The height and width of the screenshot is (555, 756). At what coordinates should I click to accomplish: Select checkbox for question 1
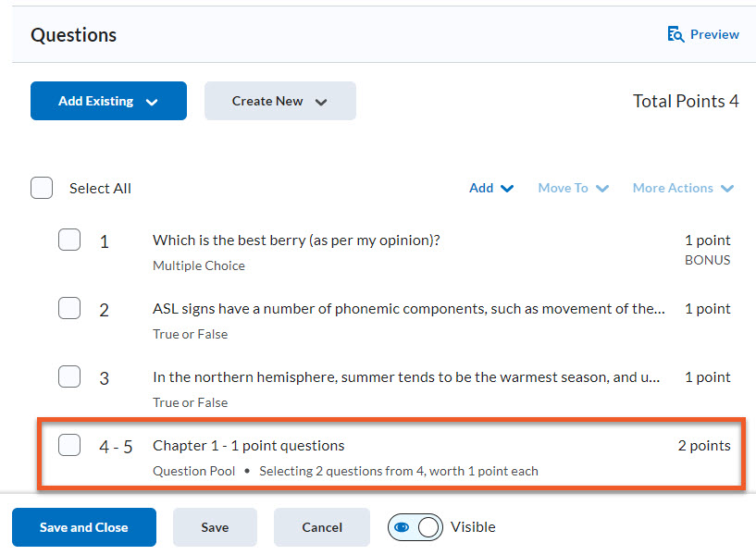69,240
